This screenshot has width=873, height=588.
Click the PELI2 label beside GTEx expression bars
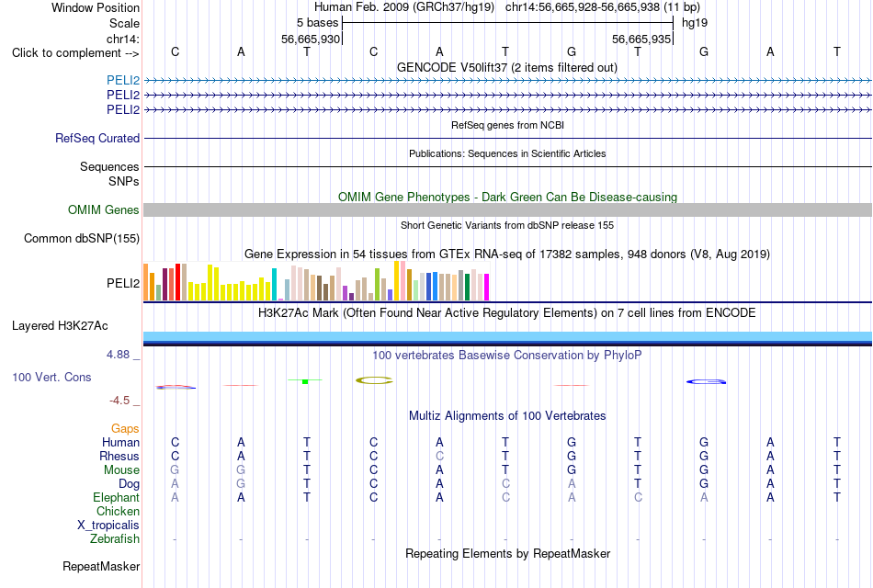[x=123, y=283]
